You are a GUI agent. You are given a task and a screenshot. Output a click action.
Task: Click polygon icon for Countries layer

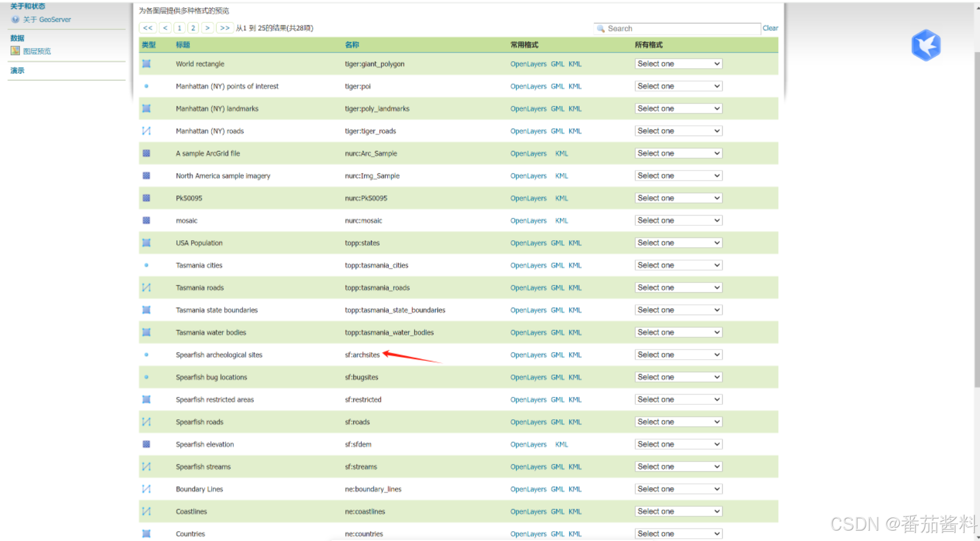[146, 534]
